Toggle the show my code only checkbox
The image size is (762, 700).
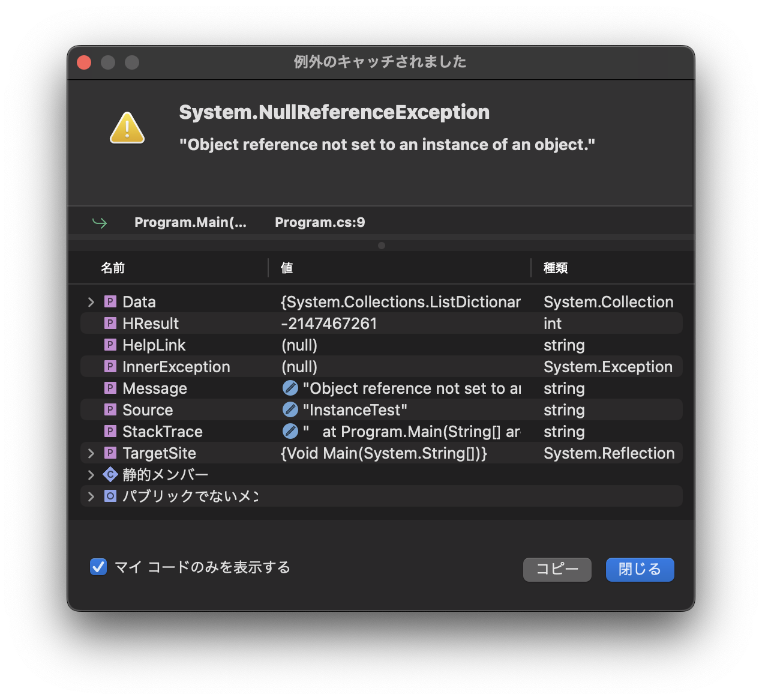coord(98,567)
